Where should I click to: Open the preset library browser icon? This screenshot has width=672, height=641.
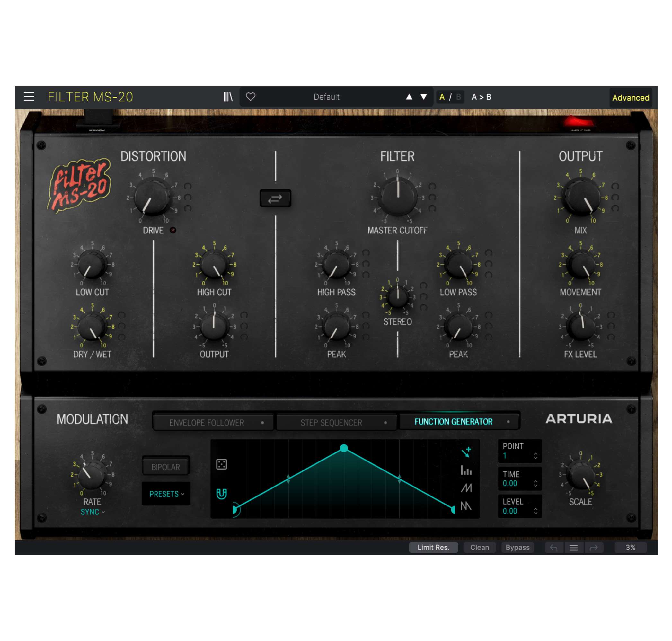tap(228, 97)
